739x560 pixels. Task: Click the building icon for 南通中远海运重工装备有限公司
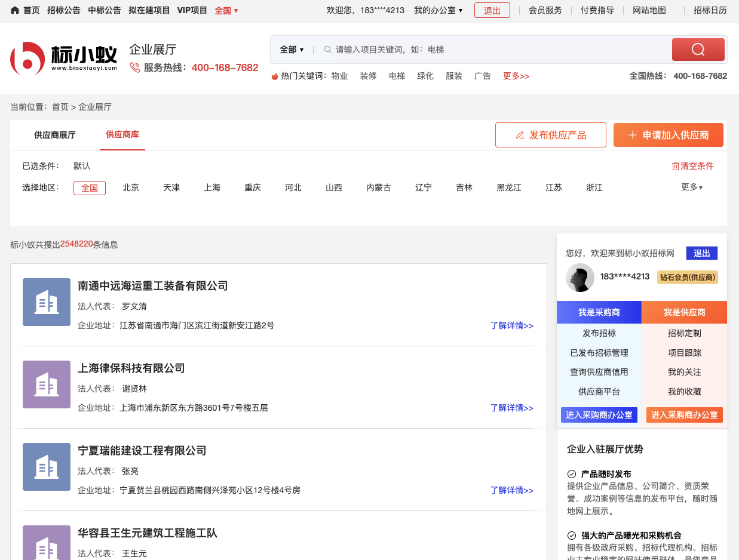pos(47,302)
